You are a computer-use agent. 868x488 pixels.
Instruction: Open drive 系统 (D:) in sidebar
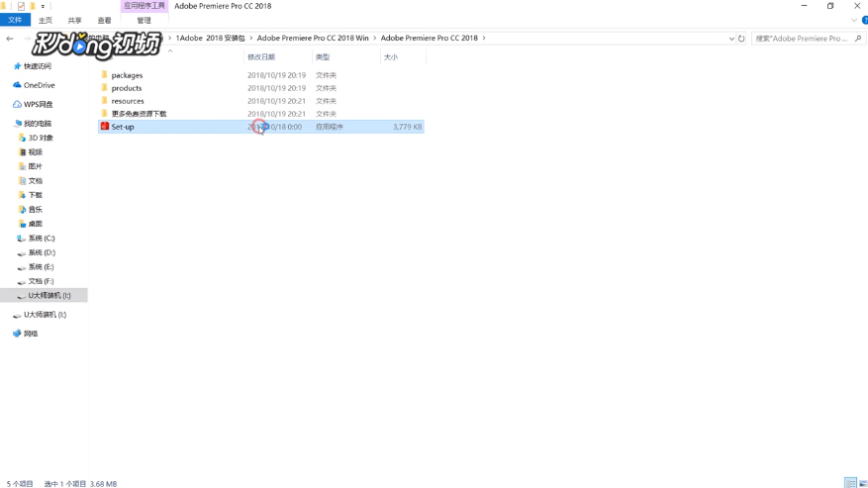pyautogui.click(x=42, y=252)
